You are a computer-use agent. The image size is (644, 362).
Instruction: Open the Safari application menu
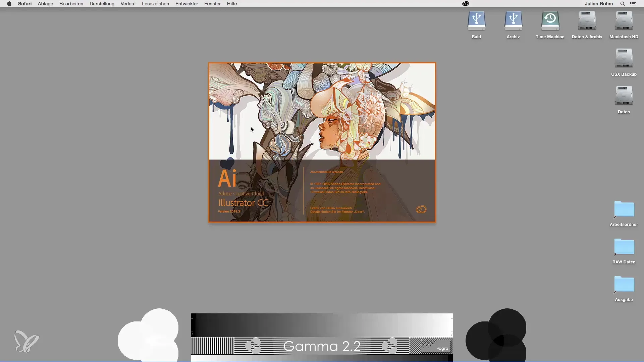point(25,4)
